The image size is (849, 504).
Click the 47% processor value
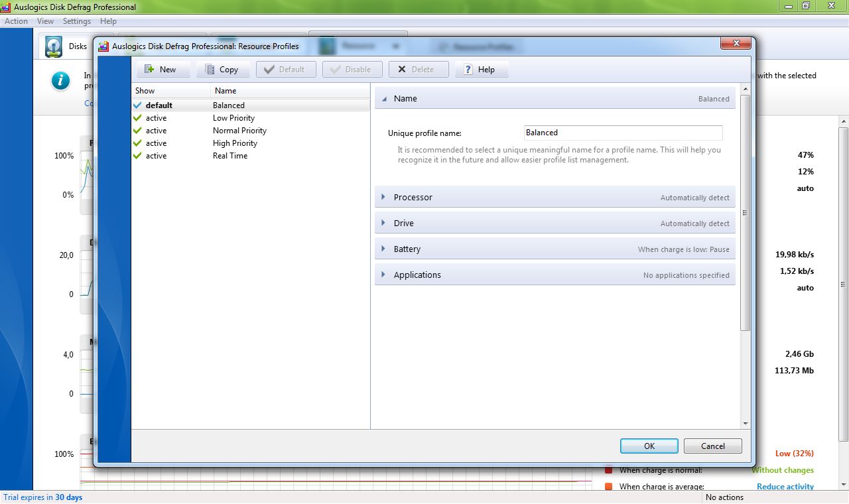coord(806,155)
